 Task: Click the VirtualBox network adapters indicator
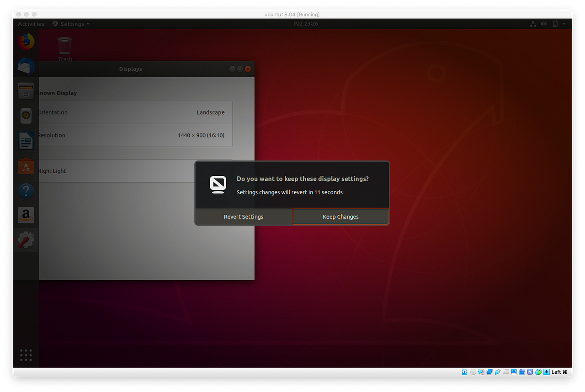489,372
